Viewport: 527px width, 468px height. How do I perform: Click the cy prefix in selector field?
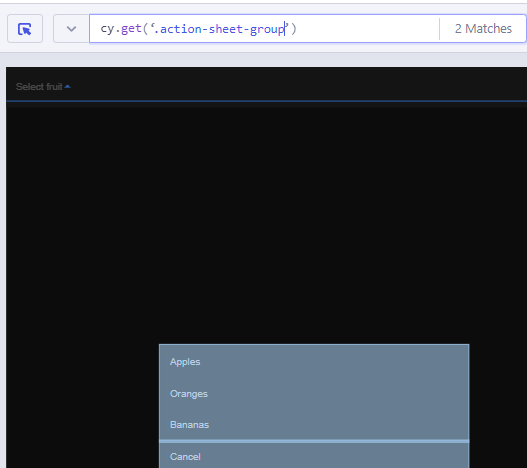tap(108, 30)
